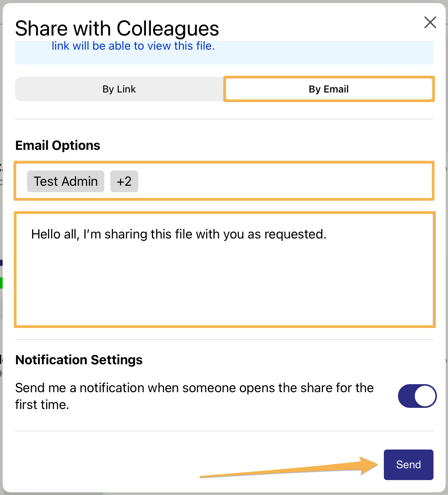The width and height of the screenshot is (448, 495).
Task: Click the Test Admin recipient chip
Action: (x=66, y=181)
